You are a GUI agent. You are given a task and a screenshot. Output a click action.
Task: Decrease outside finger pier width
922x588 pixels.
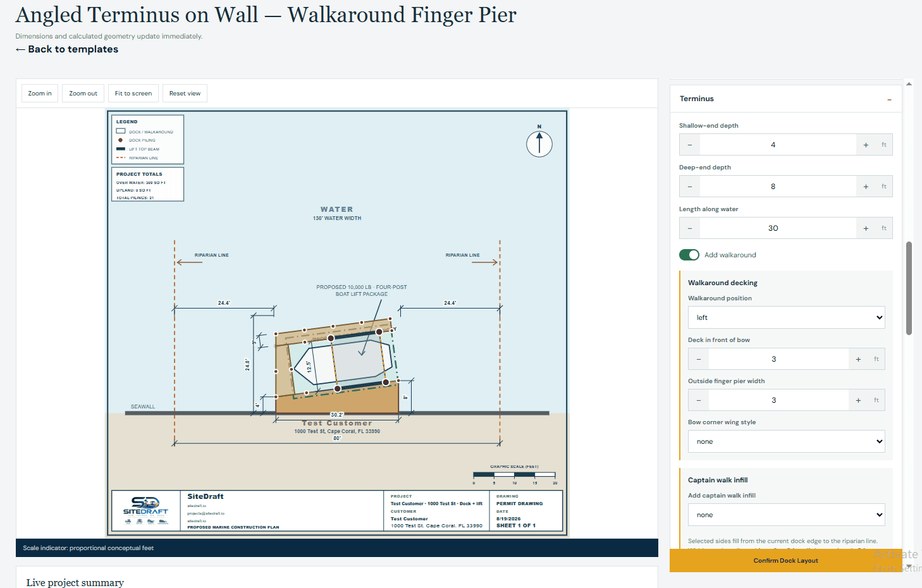coord(699,400)
